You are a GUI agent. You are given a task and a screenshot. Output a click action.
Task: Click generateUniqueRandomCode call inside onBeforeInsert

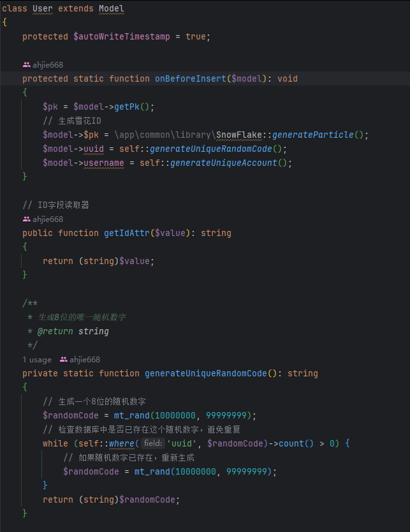coord(210,149)
